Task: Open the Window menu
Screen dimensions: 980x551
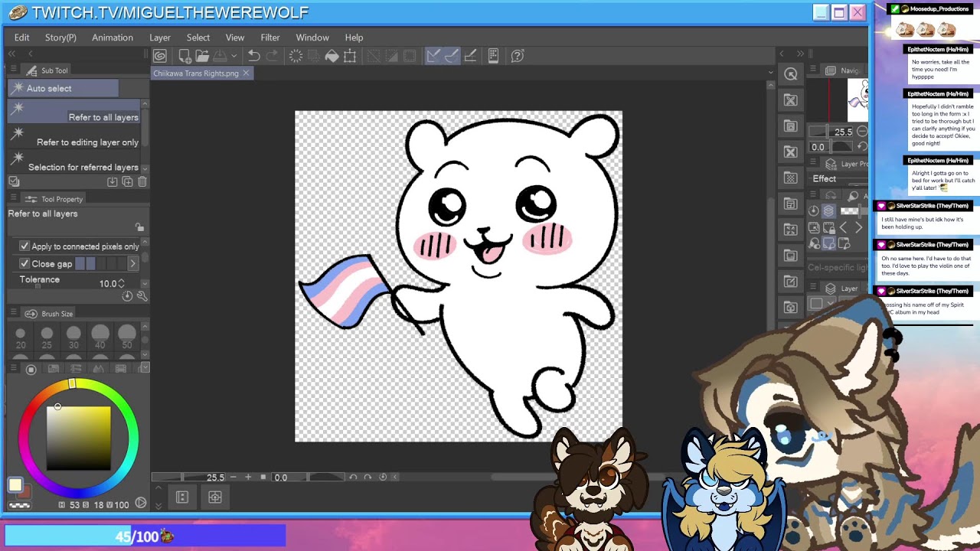Action: 312,37
